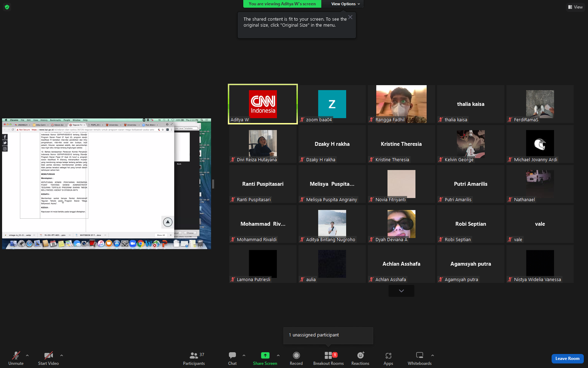Expand Whiteboards options caret
The image size is (588, 368).
click(433, 355)
